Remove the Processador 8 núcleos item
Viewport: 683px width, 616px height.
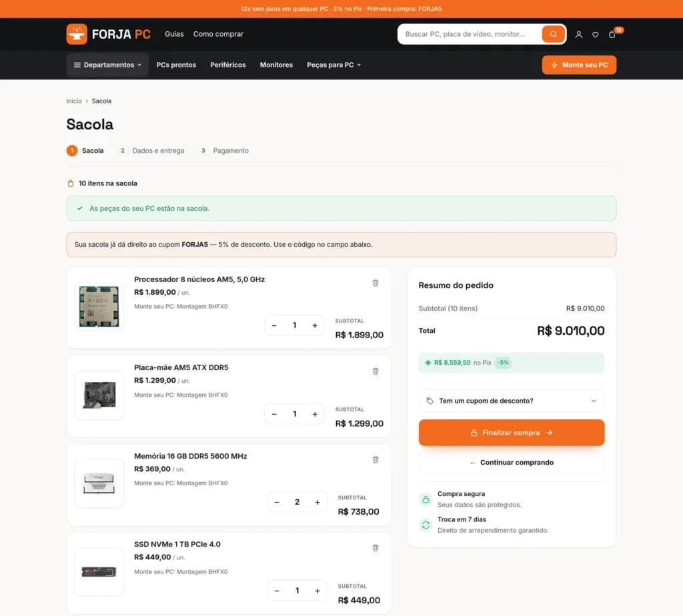(x=376, y=283)
